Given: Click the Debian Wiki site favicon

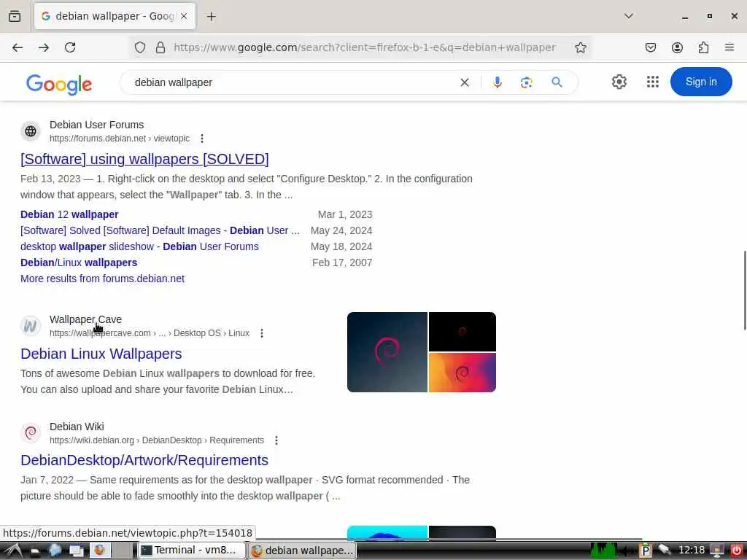Looking at the screenshot, I should pyautogui.click(x=31, y=433).
